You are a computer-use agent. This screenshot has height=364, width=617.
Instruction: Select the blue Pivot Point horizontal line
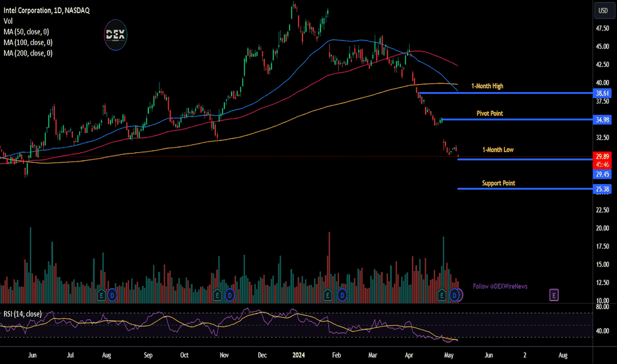click(517, 119)
